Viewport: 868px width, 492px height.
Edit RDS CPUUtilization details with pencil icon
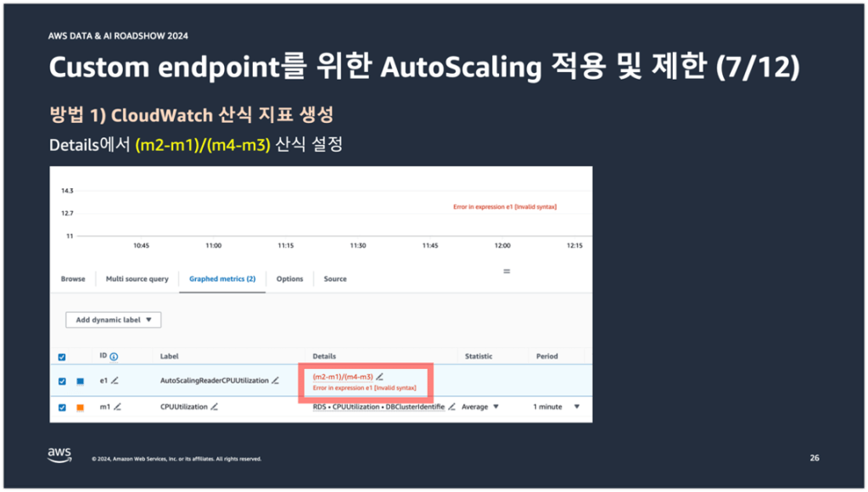[451, 407]
